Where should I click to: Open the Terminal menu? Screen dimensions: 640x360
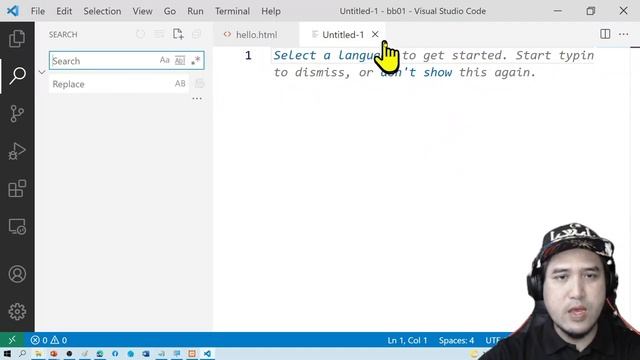232,11
